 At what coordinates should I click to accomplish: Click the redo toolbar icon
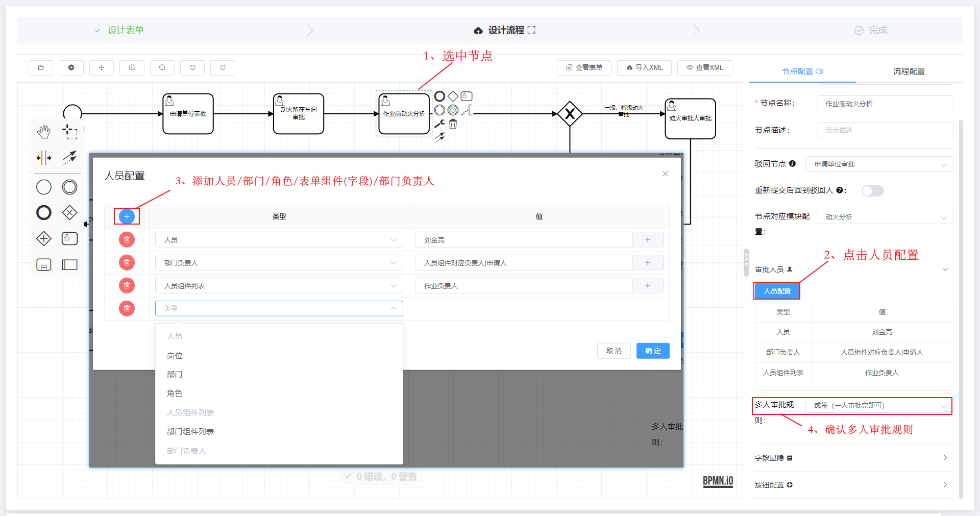pos(223,67)
